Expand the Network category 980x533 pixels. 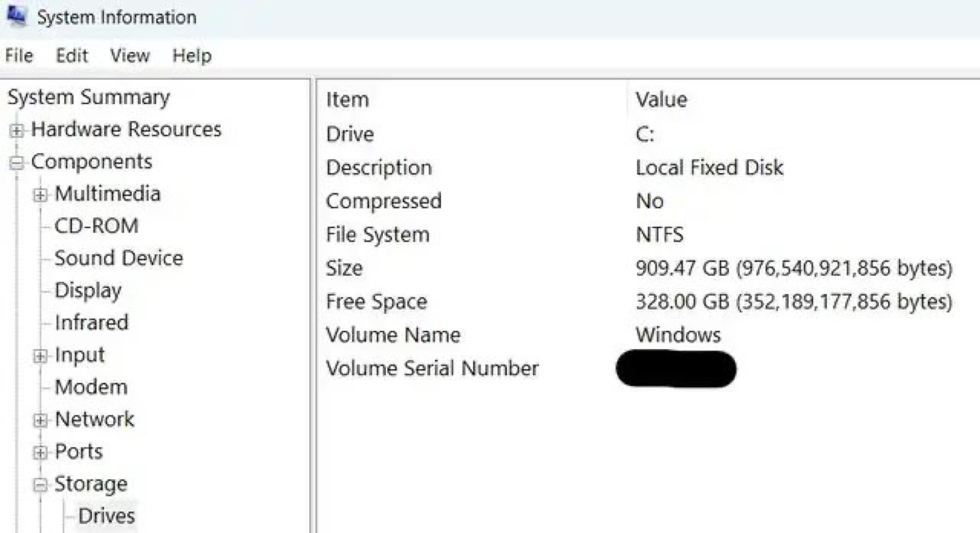pos(41,421)
